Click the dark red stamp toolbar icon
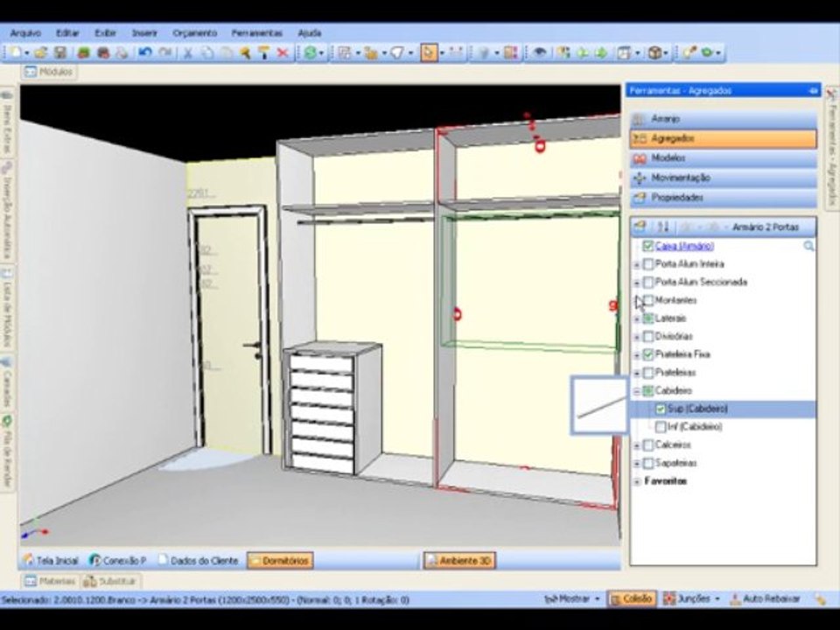 pos(103,52)
